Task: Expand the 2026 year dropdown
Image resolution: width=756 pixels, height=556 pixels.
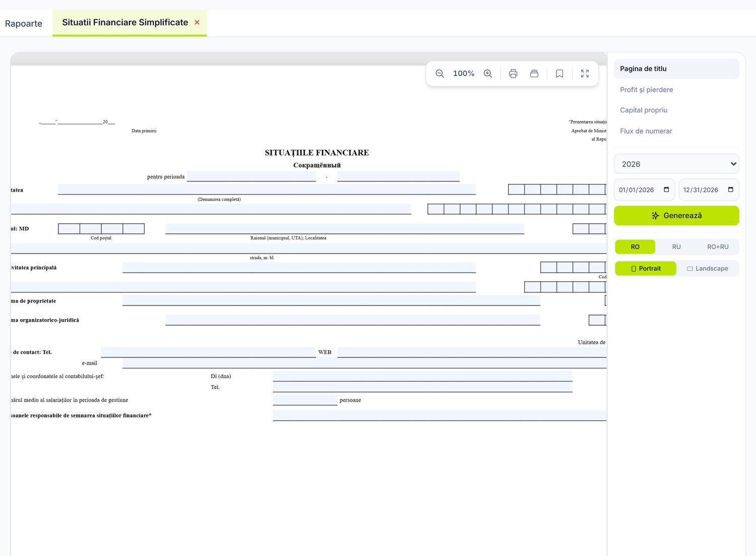Action: (676, 164)
